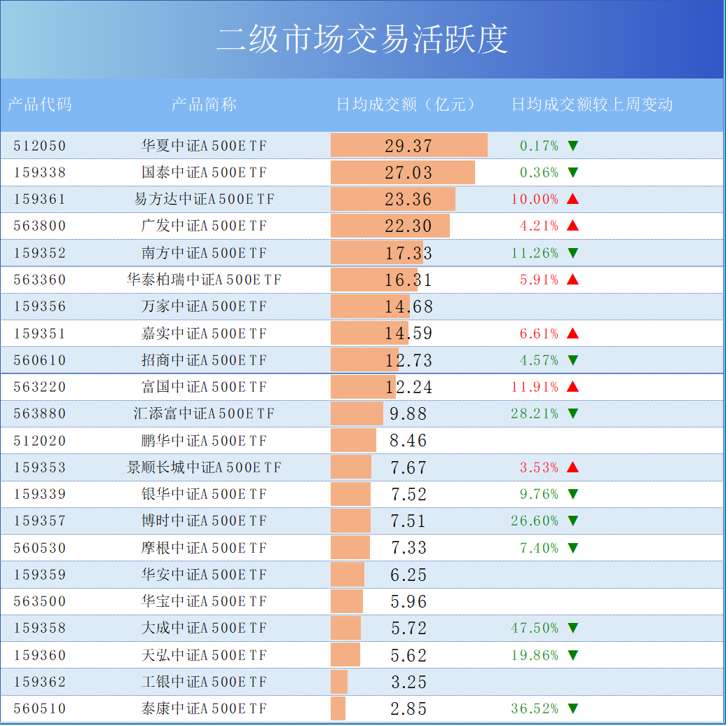The width and height of the screenshot is (728, 726).
Task: Click the 日均成交额（亿元）column header
Action: 406,105
